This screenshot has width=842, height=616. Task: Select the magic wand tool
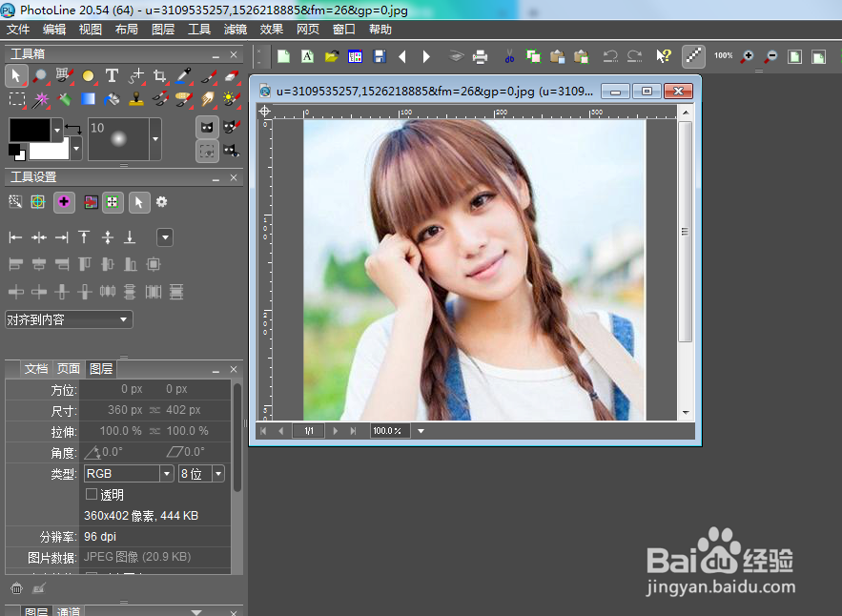pyautogui.click(x=40, y=99)
